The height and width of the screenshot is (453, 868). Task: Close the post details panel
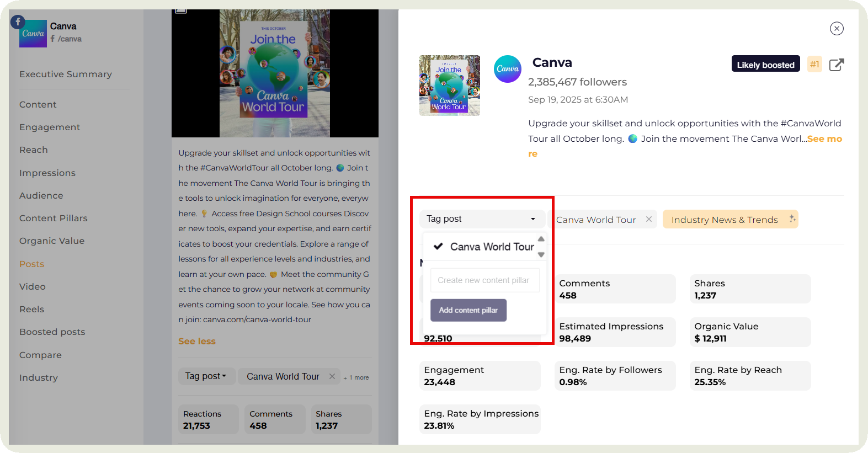click(837, 29)
